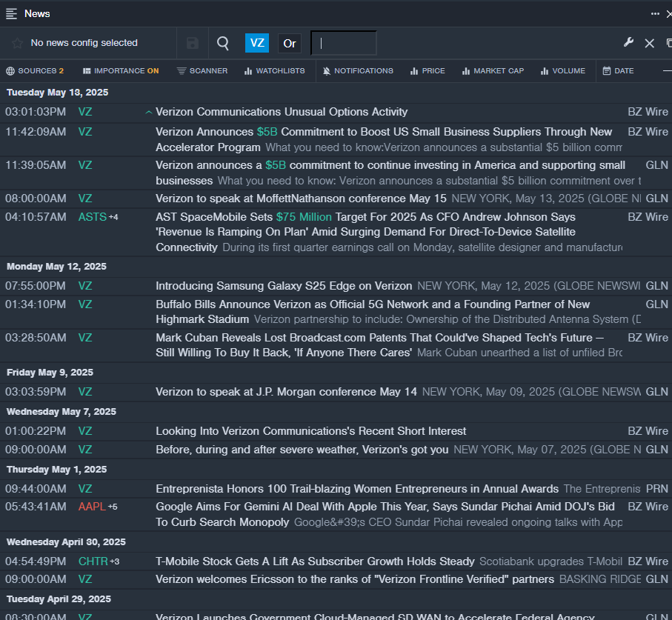Expand the +4 tickers next to ASTS
Screen dimensions: 672x620
pyautogui.click(x=113, y=217)
